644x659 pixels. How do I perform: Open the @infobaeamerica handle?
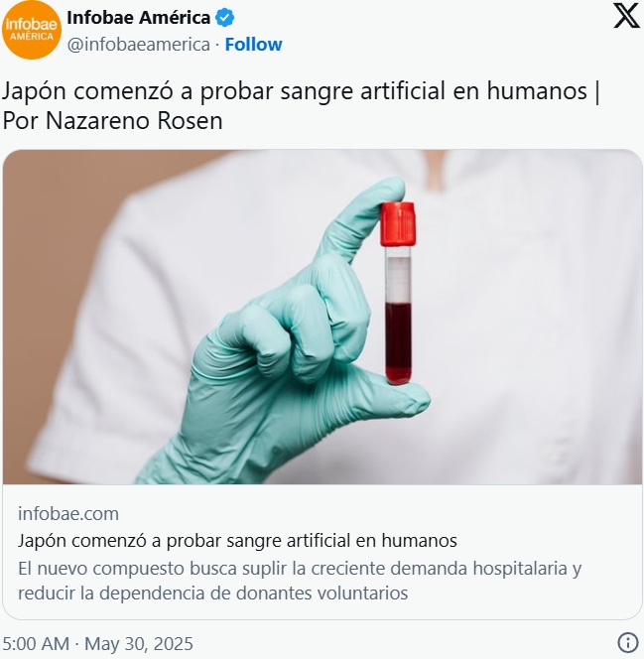(x=139, y=45)
